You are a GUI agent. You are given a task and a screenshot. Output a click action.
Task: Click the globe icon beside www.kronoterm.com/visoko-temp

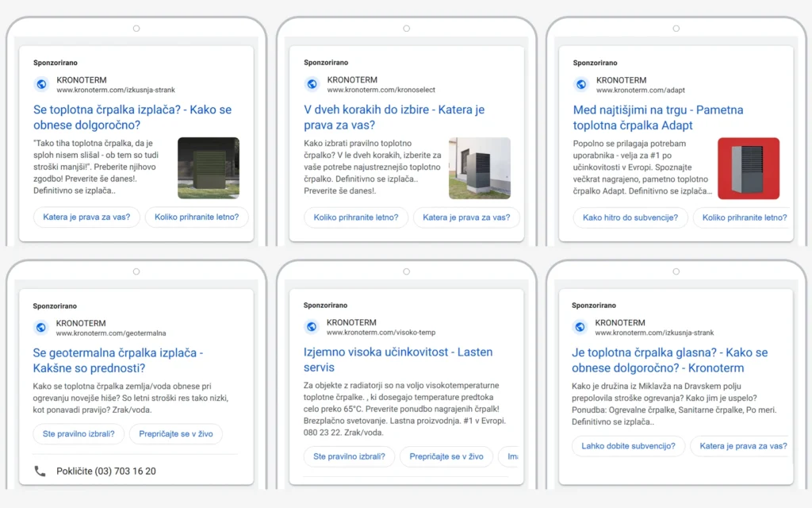coord(311,326)
